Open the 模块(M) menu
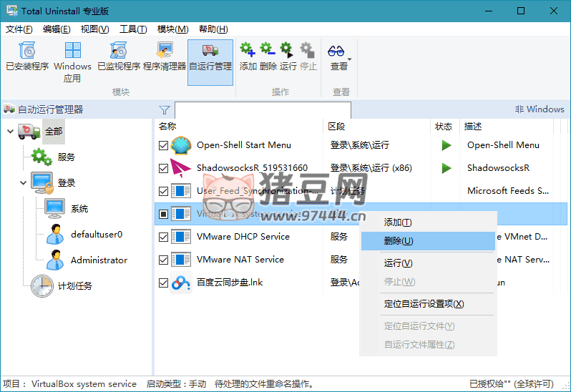The width and height of the screenshot is (571, 392). pos(172,29)
